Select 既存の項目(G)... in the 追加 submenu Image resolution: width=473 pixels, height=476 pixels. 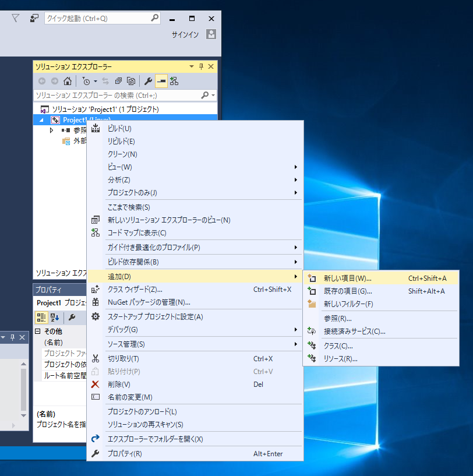click(381, 291)
